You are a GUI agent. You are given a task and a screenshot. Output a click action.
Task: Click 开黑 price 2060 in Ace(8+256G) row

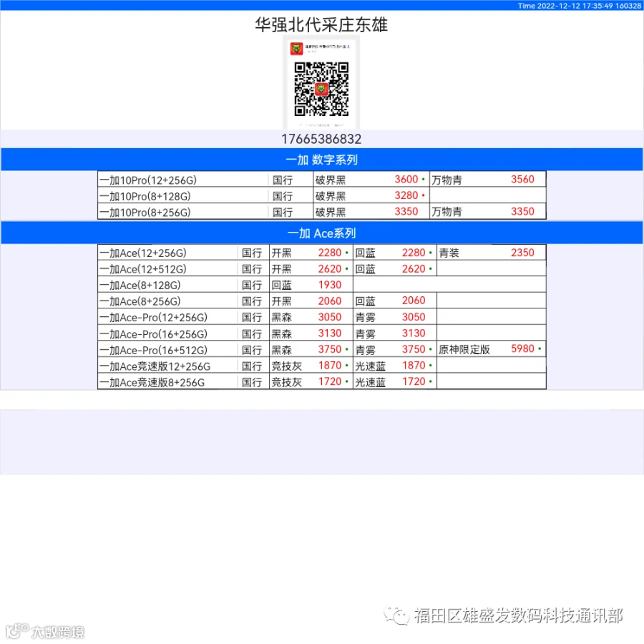(330, 301)
